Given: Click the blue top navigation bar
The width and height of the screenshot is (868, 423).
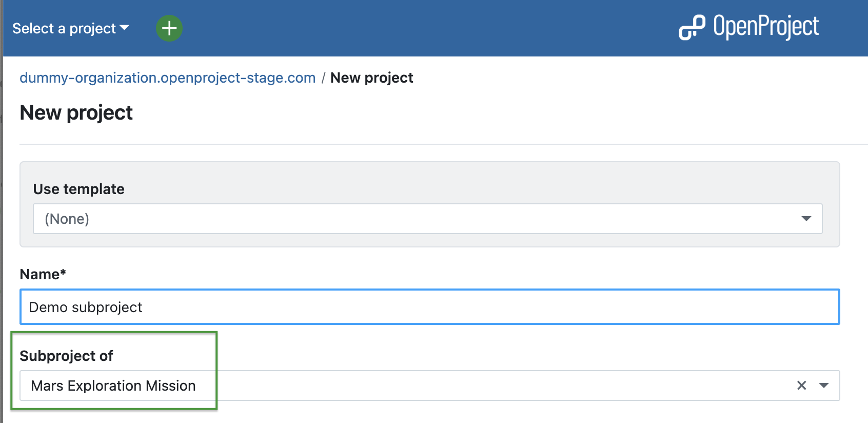Looking at the screenshot, I should click(410, 28).
